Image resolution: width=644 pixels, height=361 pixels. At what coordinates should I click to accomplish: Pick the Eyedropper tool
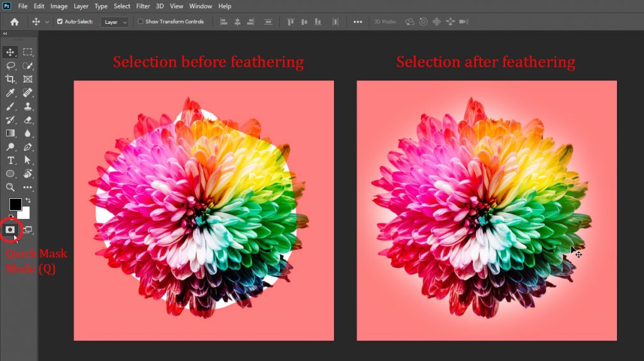click(11, 93)
